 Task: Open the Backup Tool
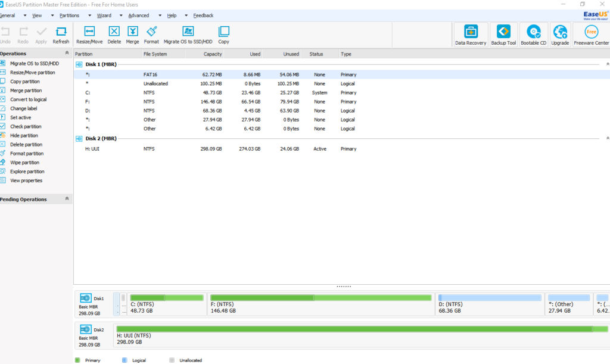pyautogui.click(x=503, y=35)
